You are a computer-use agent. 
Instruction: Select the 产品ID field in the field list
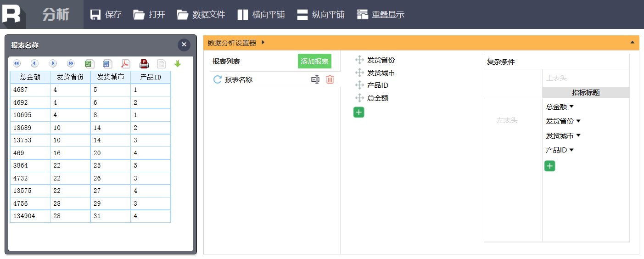click(x=378, y=85)
